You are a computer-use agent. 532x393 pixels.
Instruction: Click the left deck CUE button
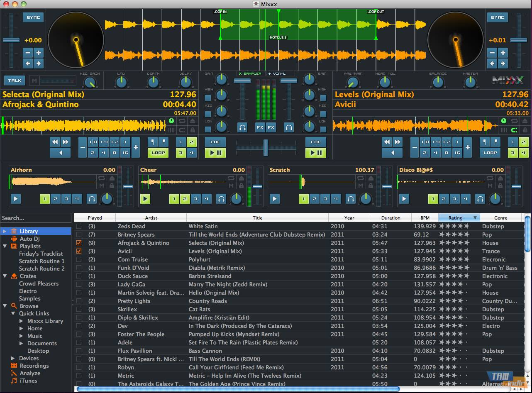[x=215, y=142]
